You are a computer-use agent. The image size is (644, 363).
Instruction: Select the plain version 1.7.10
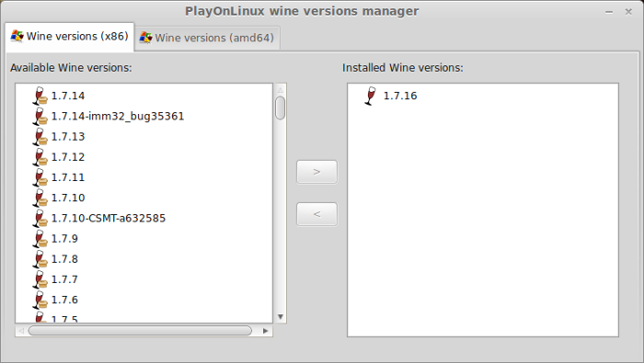click(x=68, y=198)
